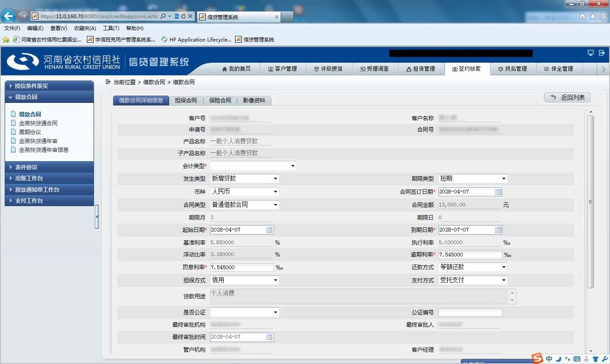The image size is (610, 364).
Task: Open the 我的首页 navigation tab
Action: point(236,69)
